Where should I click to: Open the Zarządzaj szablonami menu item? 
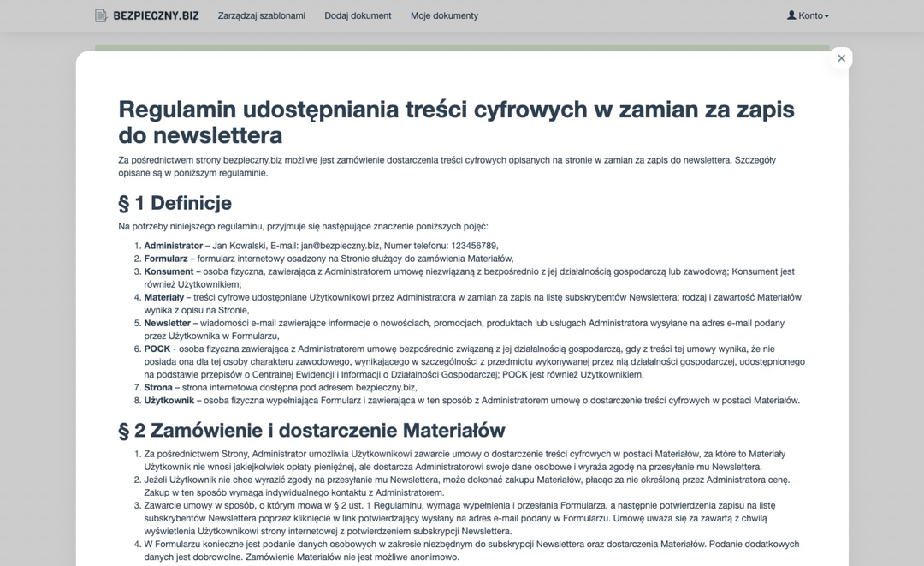tap(261, 15)
